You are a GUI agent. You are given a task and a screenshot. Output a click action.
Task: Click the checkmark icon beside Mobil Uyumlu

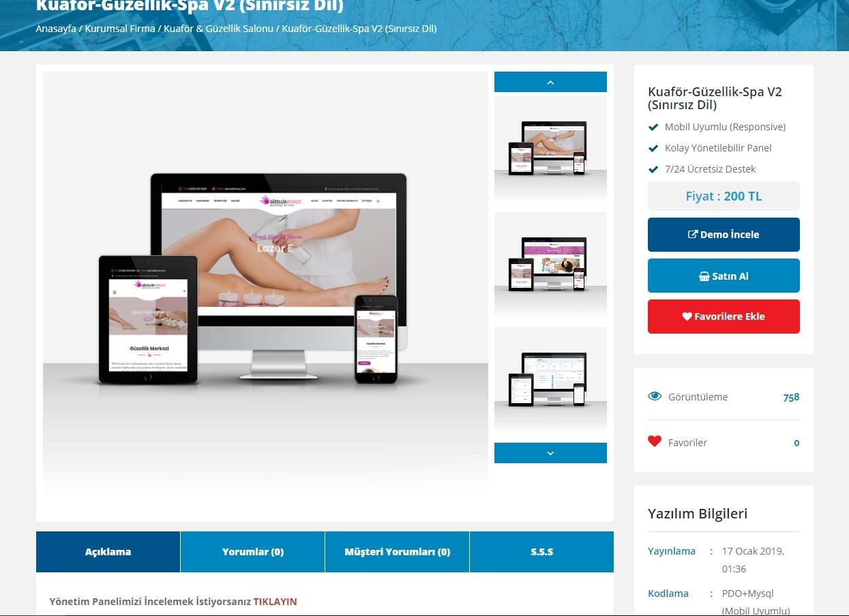[653, 127]
